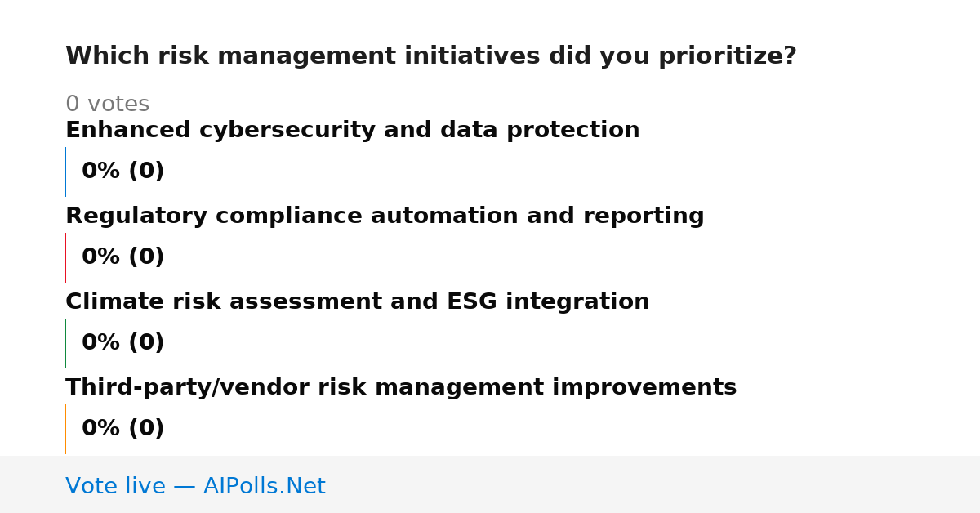This screenshot has height=513, width=980.
Task: Choose 'Third-party/vendor risk management improvements' option
Action: (x=401, y=388)
